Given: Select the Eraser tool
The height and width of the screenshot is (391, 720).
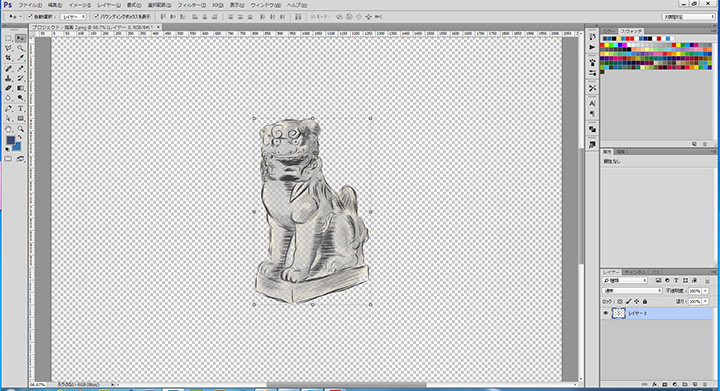Looking at the screenshot, I should pos(8,88).
